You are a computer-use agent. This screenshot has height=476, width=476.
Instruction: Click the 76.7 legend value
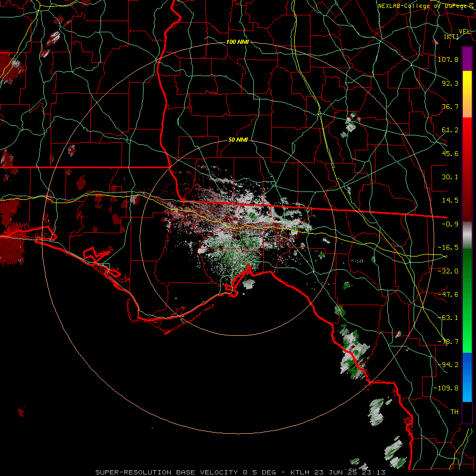pyautogui.click(x=450, y=106)
